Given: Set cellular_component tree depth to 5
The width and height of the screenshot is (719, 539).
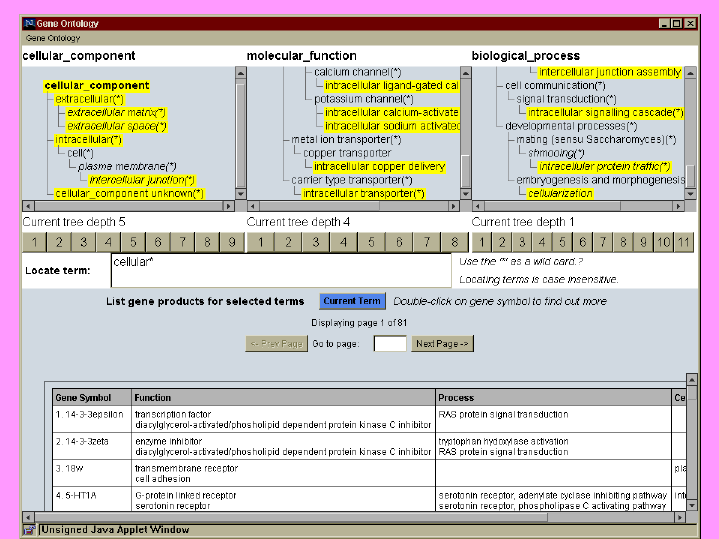Looking at the screenshot, I should (133, 242).
